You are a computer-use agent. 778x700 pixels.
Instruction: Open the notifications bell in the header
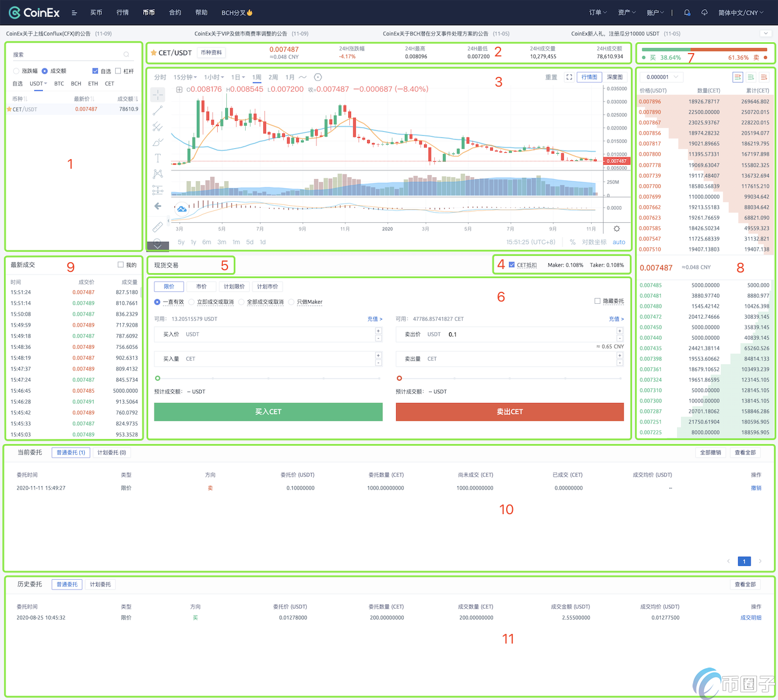click(x=687, y=13)
